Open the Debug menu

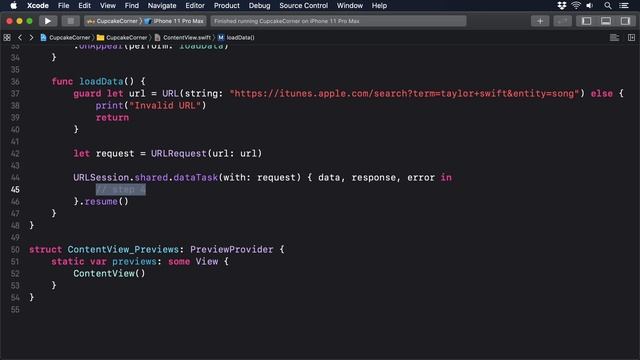pyautogui.click(x=260, y=6)
